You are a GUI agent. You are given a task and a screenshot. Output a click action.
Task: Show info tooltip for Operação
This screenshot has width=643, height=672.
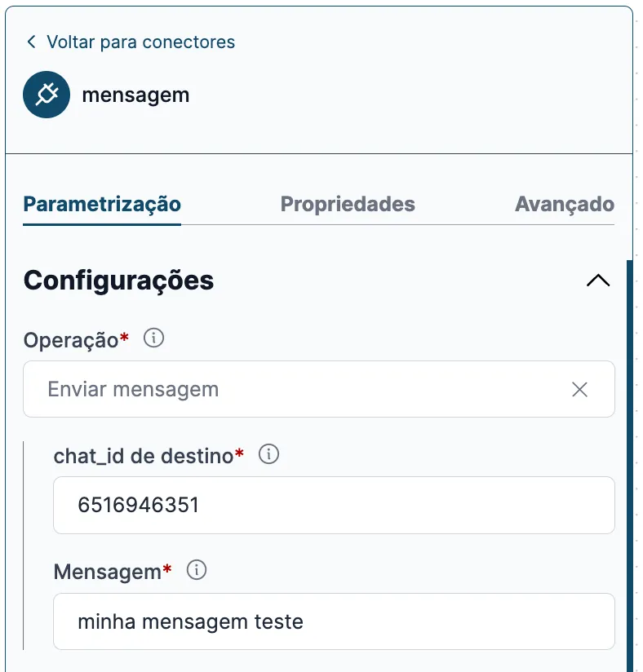point(153,338)
